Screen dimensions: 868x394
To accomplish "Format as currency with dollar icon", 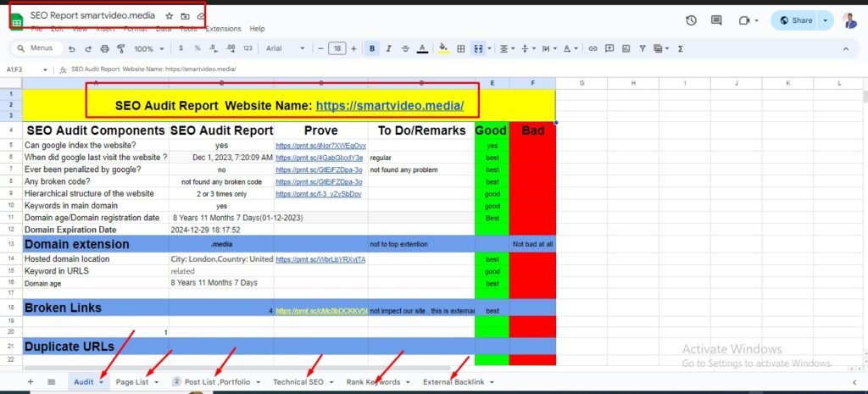I will pyautogui.click(x=181, y=48).
